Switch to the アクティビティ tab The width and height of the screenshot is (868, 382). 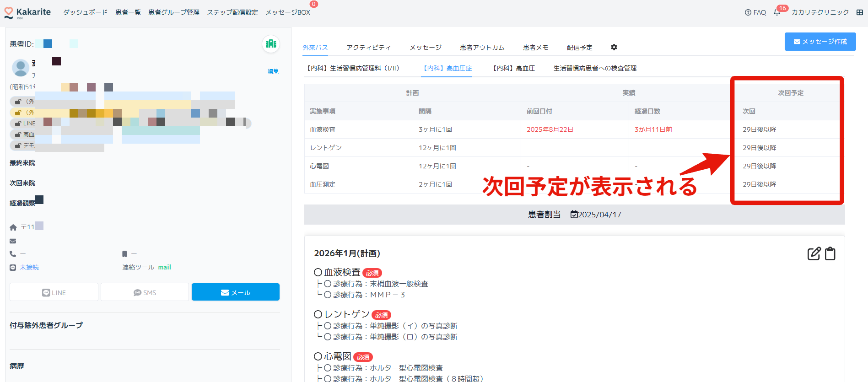tap(368, 48)
